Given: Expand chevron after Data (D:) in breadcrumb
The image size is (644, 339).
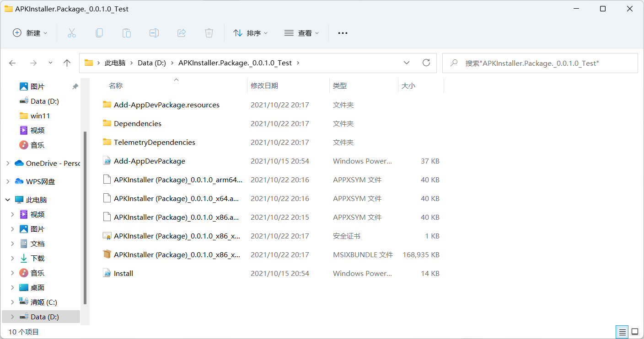Looking at the screenshot, I should tap(172, 63).
